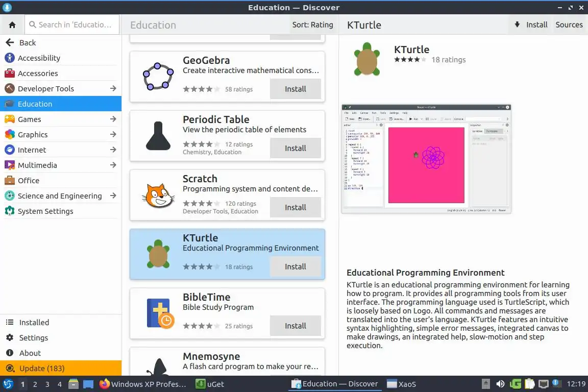The image size is (588, 392).
Task: Switch to virtual desktop 4
Action: [60, 384]
